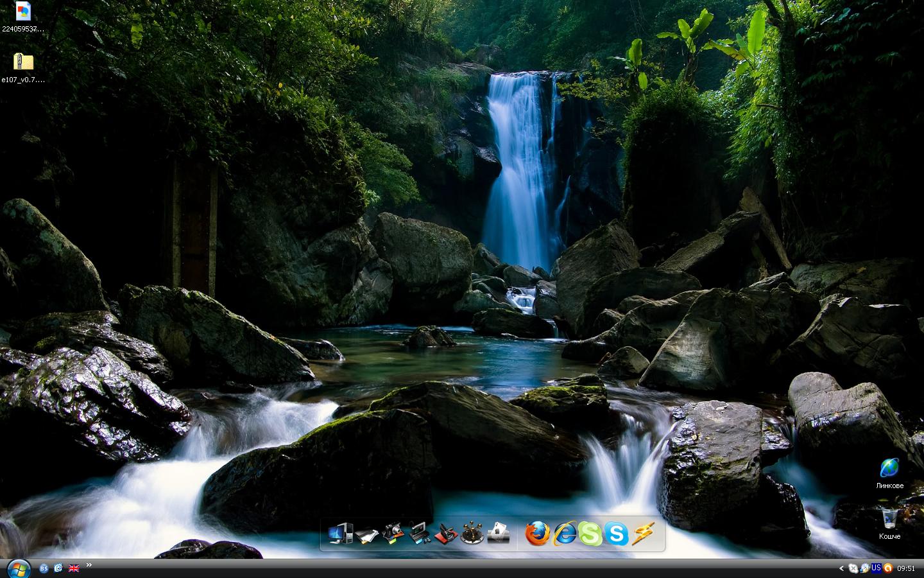
Task: Click the quick launch icon beside the UK flag
Action: 58,568
